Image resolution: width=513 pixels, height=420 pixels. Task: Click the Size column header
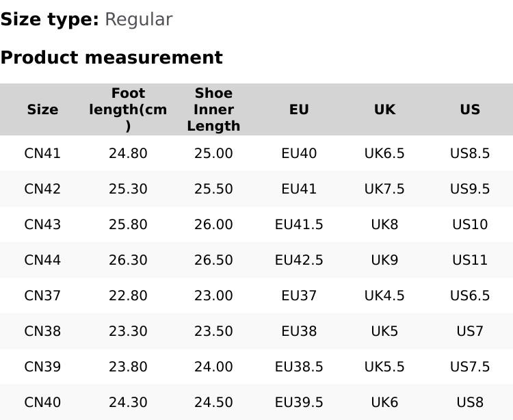click(x=42, y=109)
